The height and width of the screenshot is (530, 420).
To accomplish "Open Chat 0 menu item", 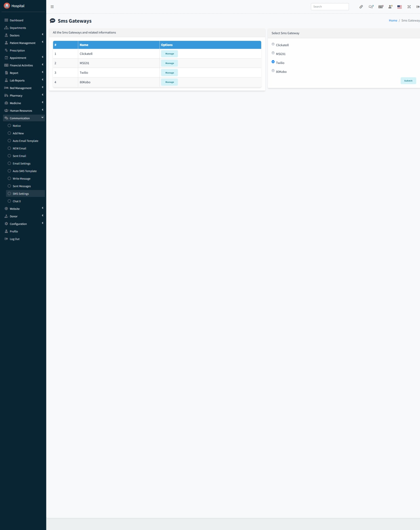I will click(x=25, y=201).
